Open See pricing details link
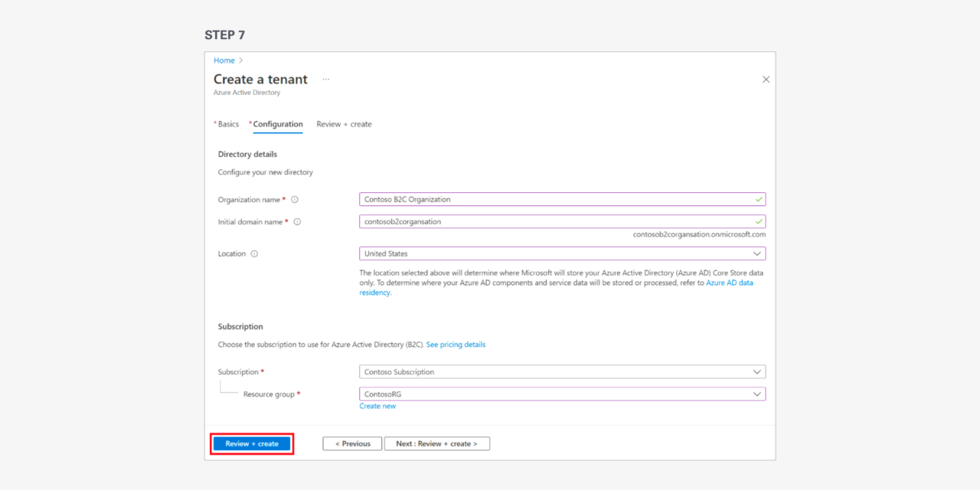The width and height of the screenshot is (980, 490). [456, 345]
